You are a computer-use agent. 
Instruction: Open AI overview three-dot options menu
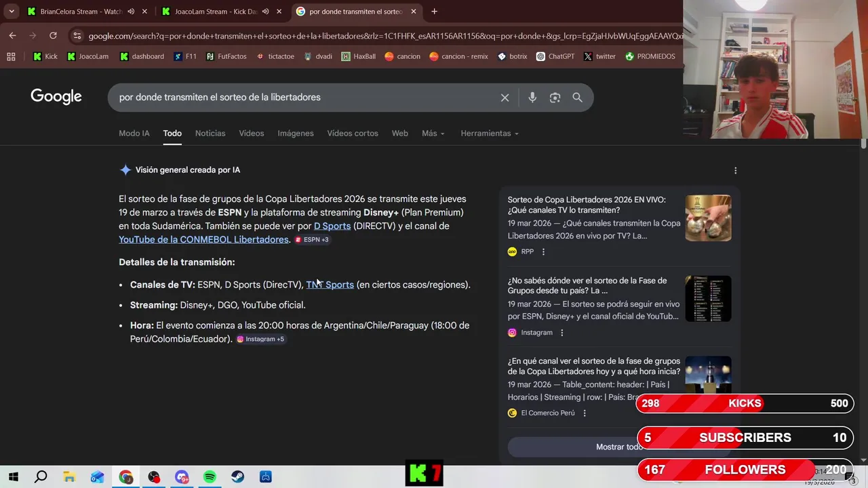735,171
